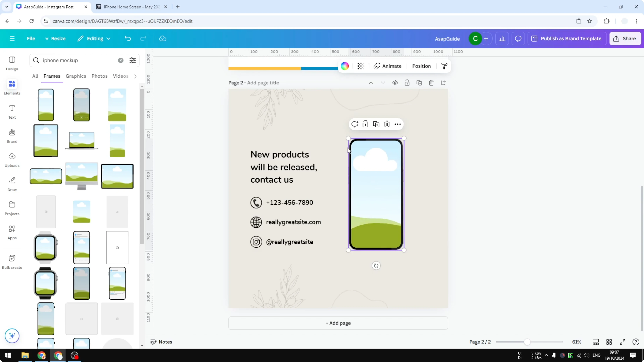Click the Add page button
This screenshot has width=644, height=362.
click(338, 323)
